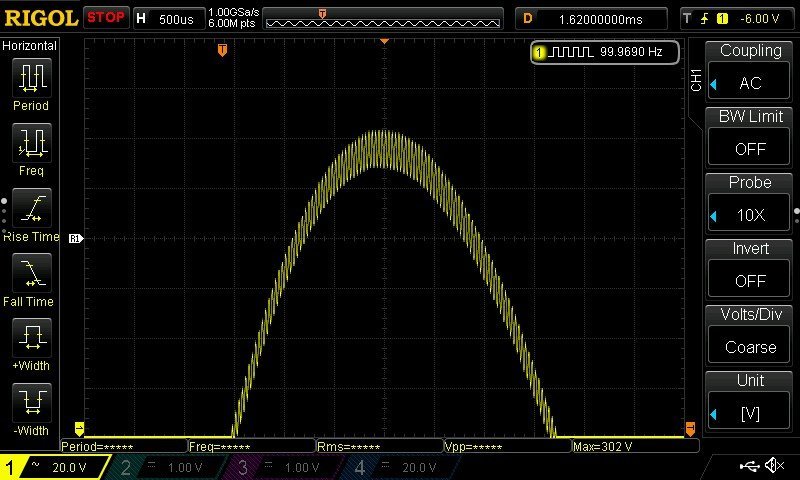Click the Horizontal menu label
The image size is (800, 480).
[x=30, y=46]
